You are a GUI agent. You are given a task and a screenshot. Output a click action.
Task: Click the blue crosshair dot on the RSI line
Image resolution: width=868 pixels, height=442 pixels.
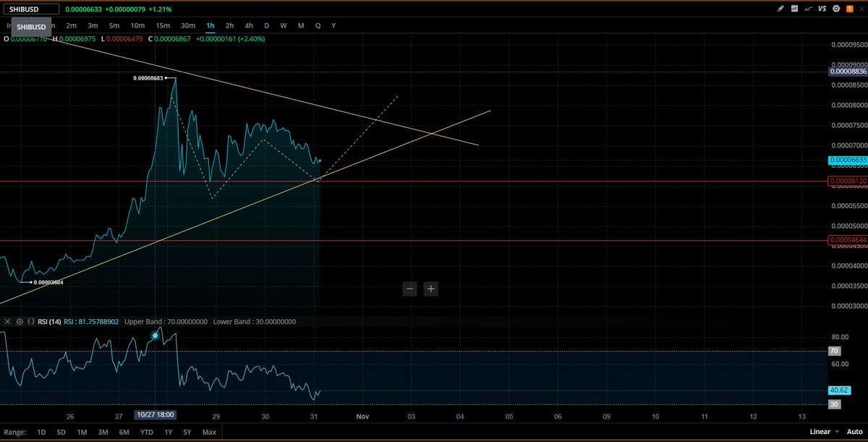click(x=155, y=336)
